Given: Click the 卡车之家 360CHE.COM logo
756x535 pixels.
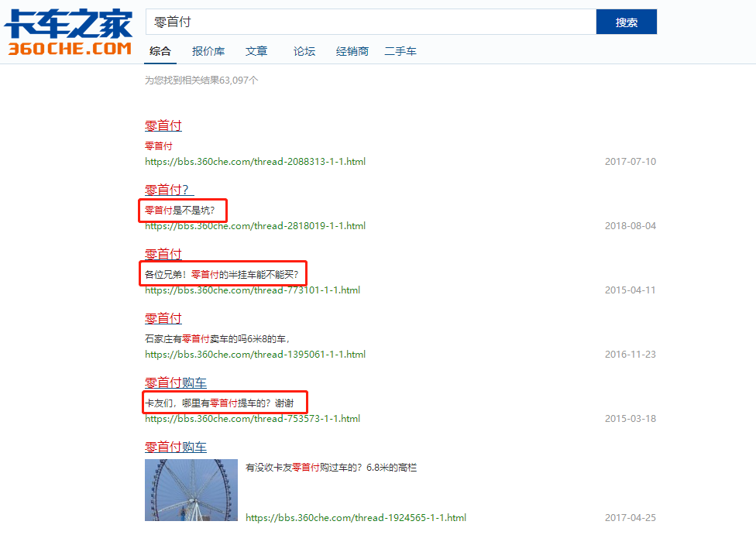Looking at the screenshot, I should point(68,32).
